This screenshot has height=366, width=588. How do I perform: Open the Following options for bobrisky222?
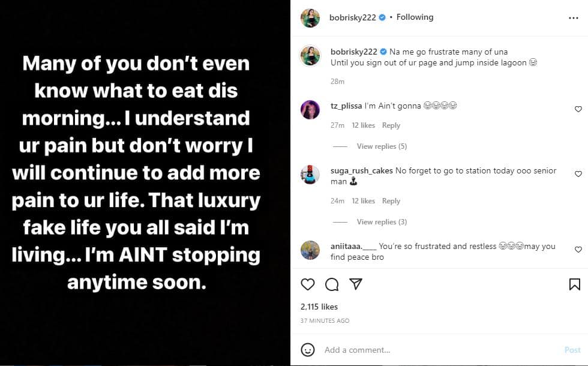tap(415, 17)
